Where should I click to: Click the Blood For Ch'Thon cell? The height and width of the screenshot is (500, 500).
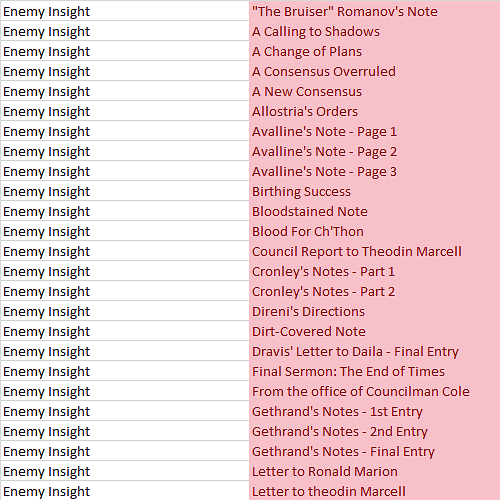point(374,231)
